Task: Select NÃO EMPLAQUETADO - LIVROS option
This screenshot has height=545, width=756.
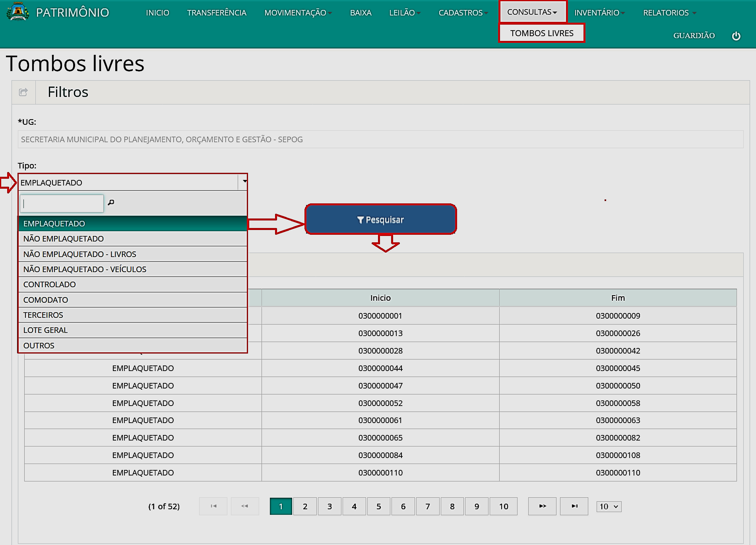Action: click(133, 254)
